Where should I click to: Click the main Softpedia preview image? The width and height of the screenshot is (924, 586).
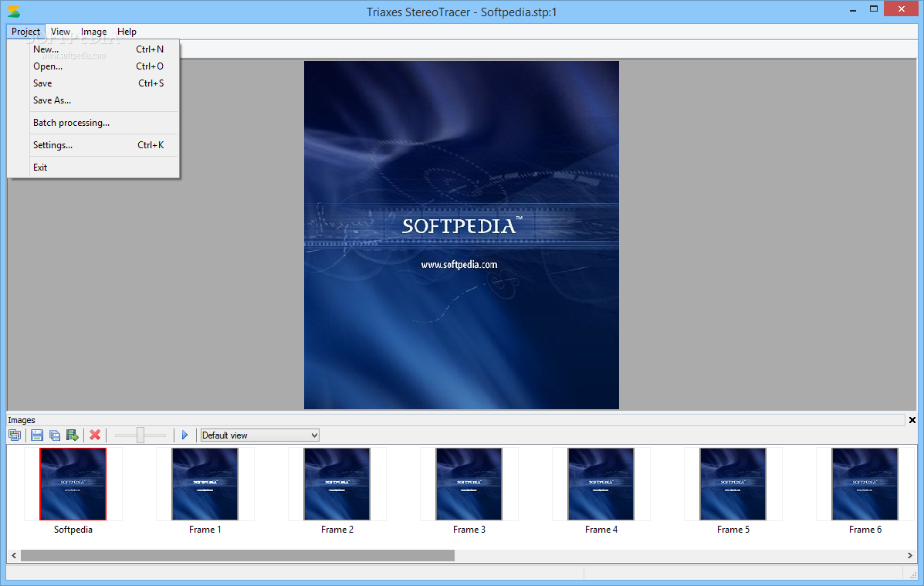click(462, 235)
